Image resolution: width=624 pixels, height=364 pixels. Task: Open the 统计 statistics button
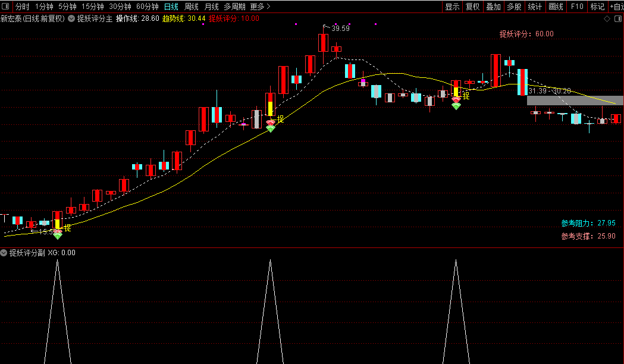[x=535, y=7]
